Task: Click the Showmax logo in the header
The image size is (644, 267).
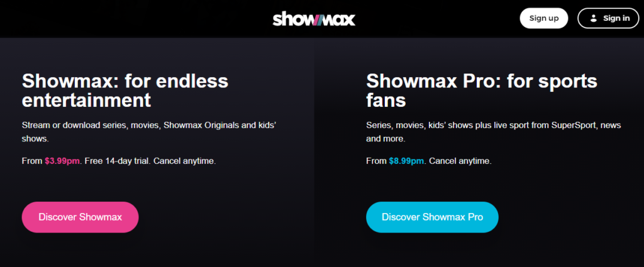Action: point(314,18)
